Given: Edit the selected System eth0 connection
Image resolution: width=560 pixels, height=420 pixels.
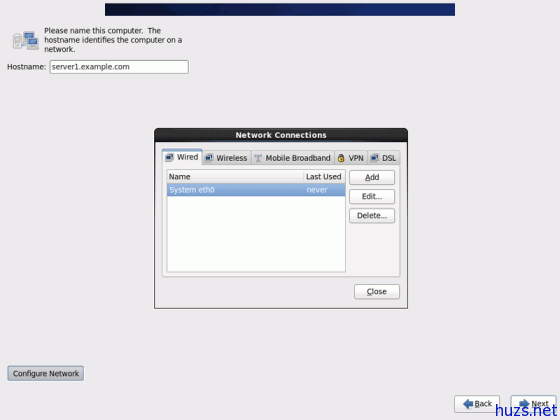Looking at the screenshot, I should click(372, 196).
